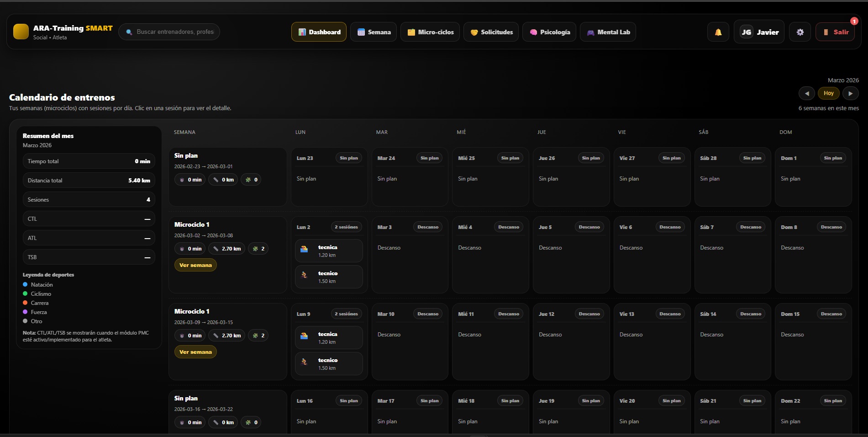
Task: Open Mental Lab from navigation
Action: point(608,32)
